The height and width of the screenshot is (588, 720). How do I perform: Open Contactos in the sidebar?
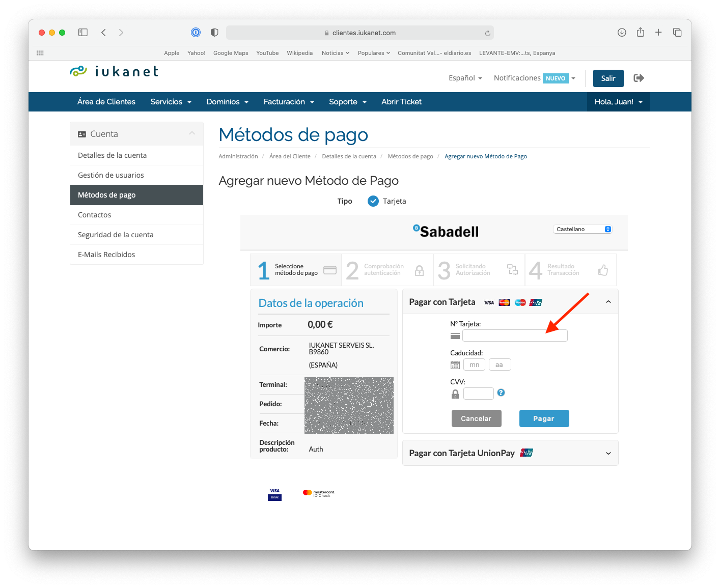[136, 215]
